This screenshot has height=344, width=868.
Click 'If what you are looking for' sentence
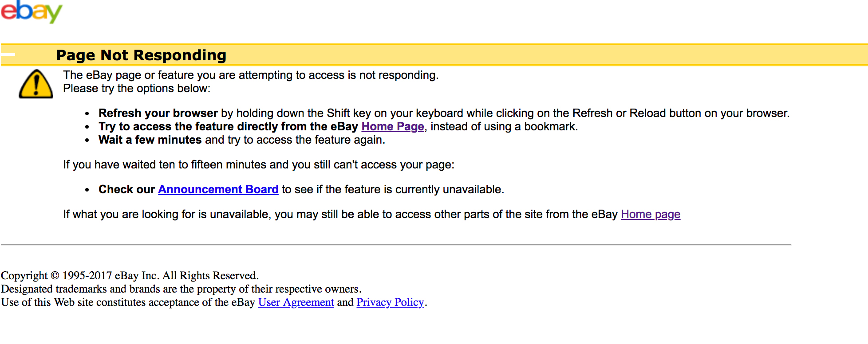(340, 214)
